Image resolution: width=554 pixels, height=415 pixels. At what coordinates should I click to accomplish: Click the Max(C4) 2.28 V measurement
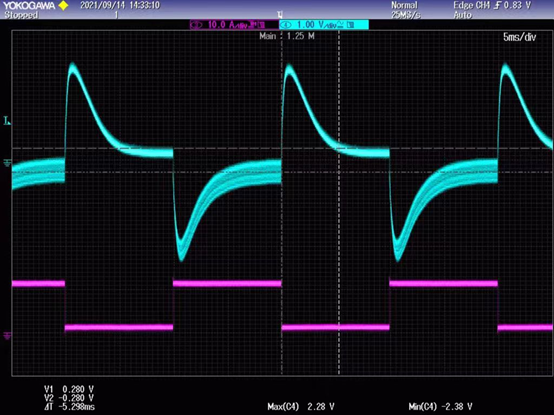[301, 407]
